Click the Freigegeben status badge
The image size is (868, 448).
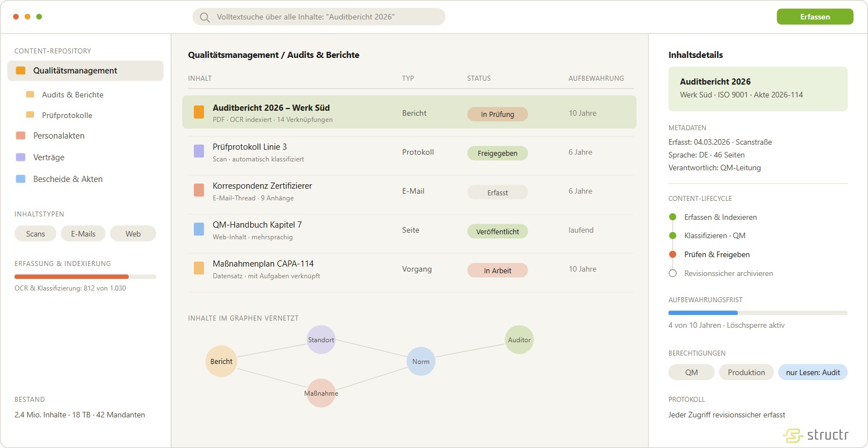pos(498,153)
